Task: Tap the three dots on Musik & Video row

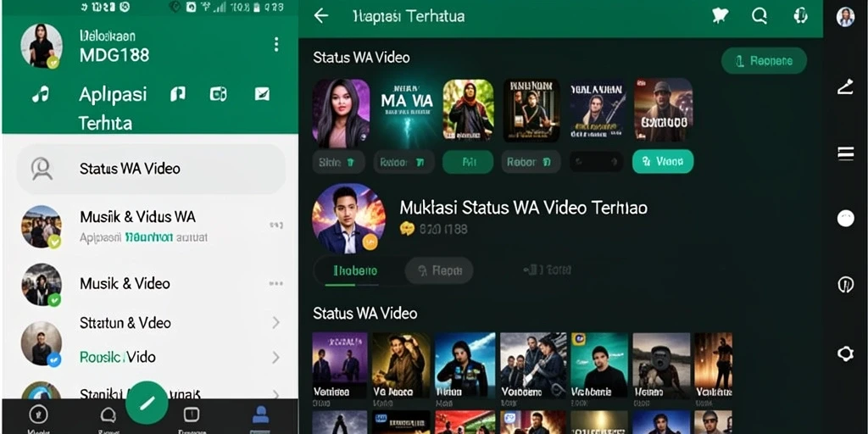Action: 275,283
